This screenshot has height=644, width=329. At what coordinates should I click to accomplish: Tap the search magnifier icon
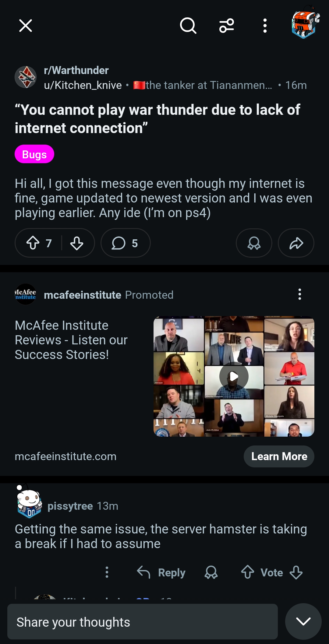tap(188, 26)
